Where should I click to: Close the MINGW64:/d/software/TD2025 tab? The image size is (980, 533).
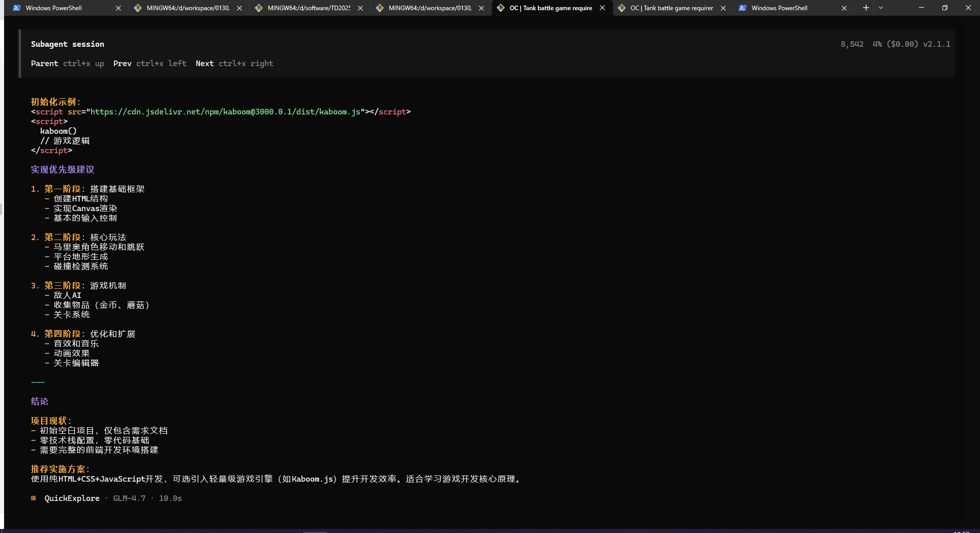(360, 8)
